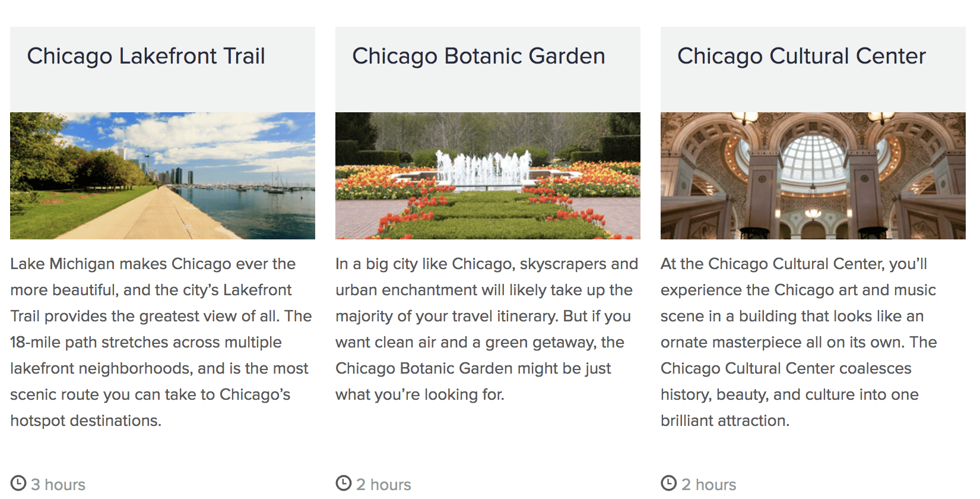View the Botanic Garden fountain photo
The height and width of the screenshot is (499, 980).
[x=488, y=176]
